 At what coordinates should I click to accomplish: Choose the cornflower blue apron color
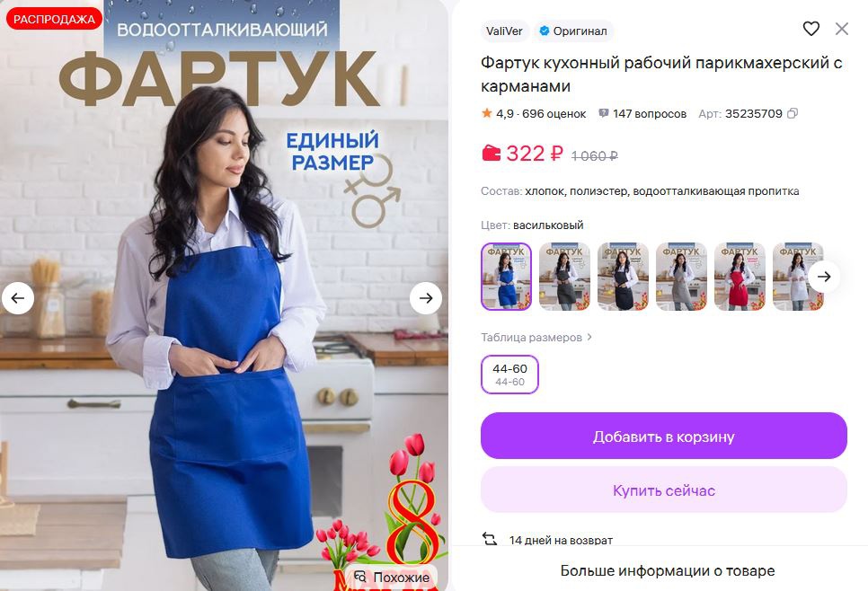point(506,277)
